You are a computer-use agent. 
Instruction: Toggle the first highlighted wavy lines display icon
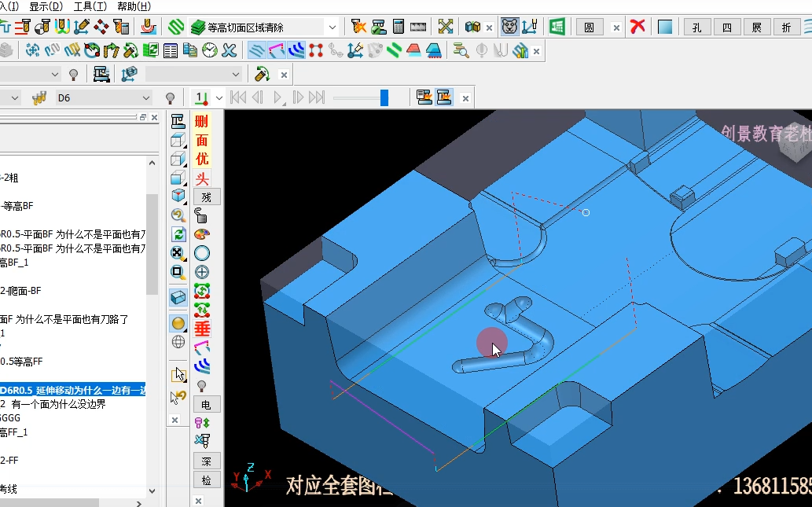point(256,50)
